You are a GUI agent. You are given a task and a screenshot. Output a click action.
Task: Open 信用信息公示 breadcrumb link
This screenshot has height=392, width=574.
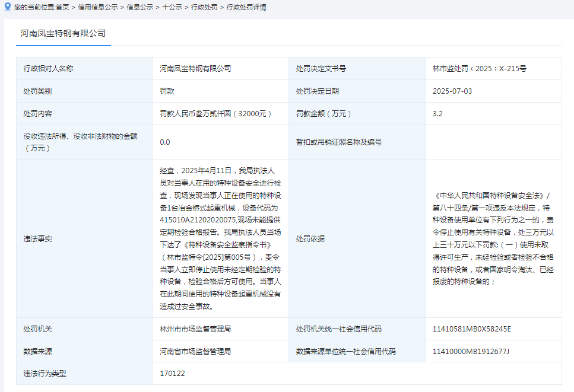pos(98,7)
